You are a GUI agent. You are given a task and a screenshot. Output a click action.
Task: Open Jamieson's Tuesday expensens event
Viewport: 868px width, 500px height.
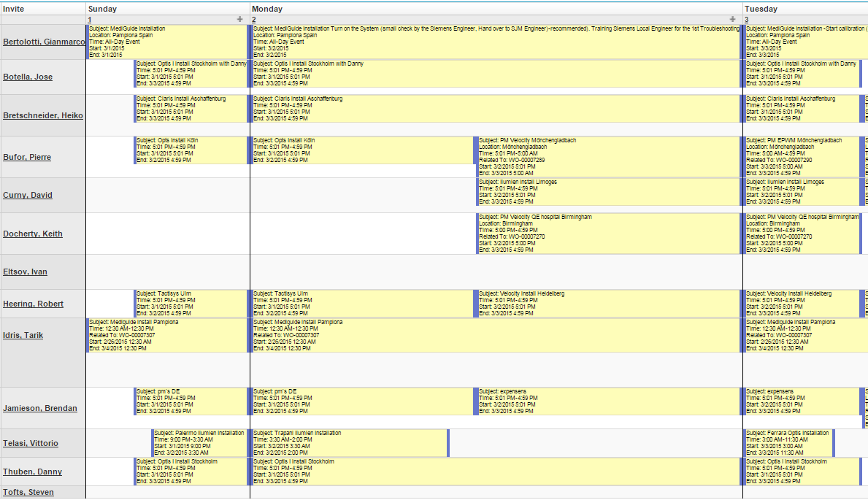pos(804,401)
